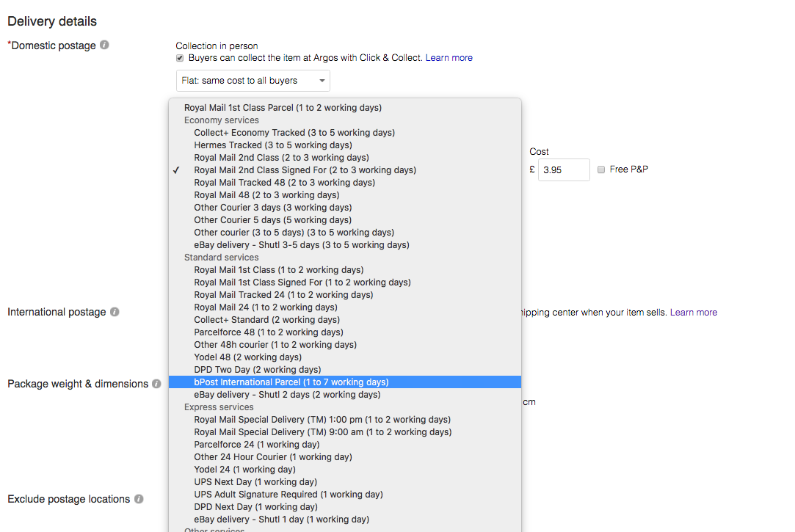Toggle Argos Click & Collect checkbox
Image resolution: width=795 pixels, height=532 pixels.
pos(180,58)
